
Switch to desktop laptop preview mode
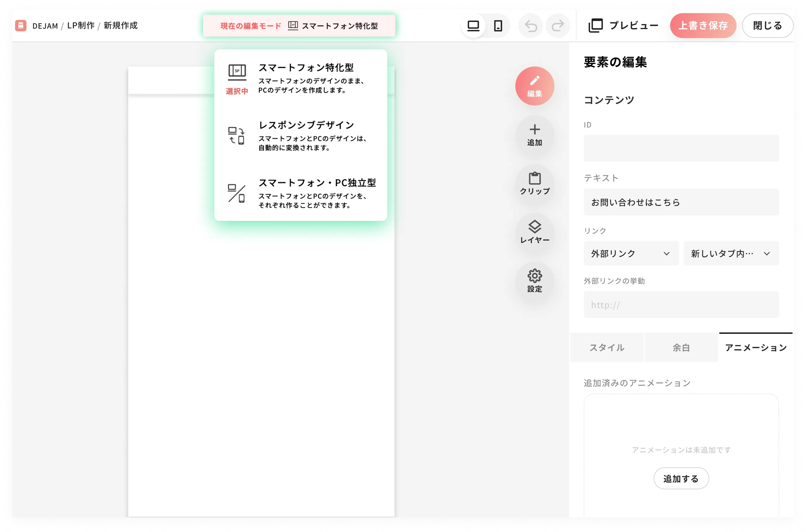pos(473,26)
